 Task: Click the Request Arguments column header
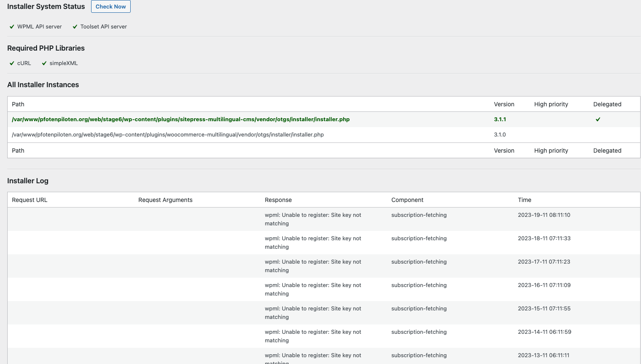point(166,200)
